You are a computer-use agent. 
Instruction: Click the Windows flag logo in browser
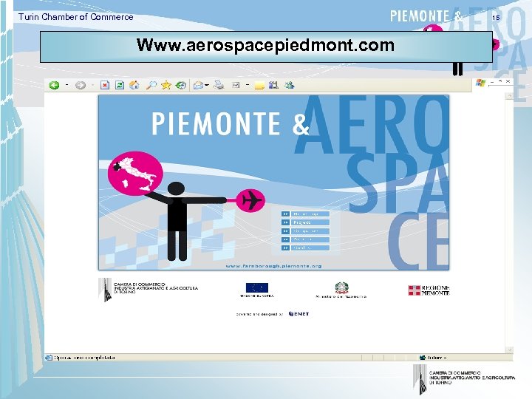click(480, 83)
